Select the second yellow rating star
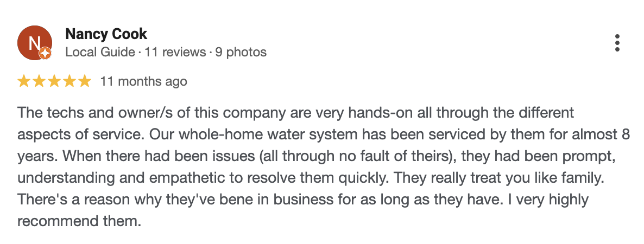Viewport: 644px width, 244px height. [39, 81]
